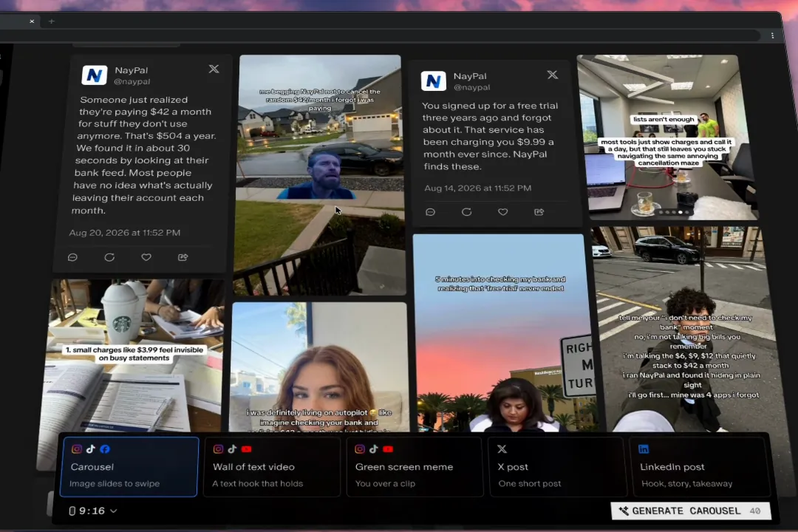Click the X logo on the $42 a month post
The image size is (798, 532).
[214, 69]
